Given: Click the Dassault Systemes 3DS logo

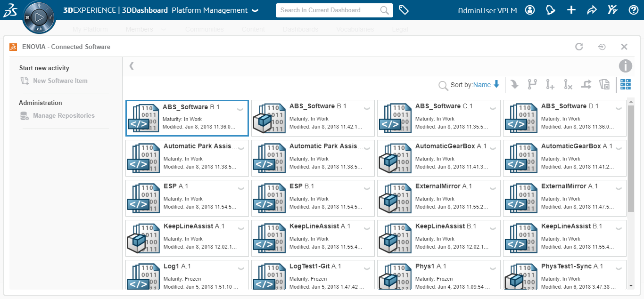Looking at the screenshot, I should pos(11,10).
